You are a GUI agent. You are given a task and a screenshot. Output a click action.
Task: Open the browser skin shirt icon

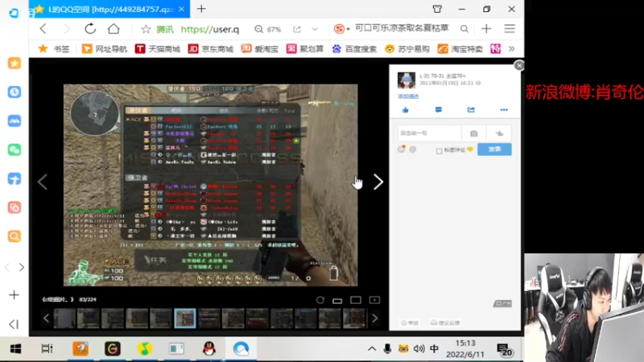point(437,9)
